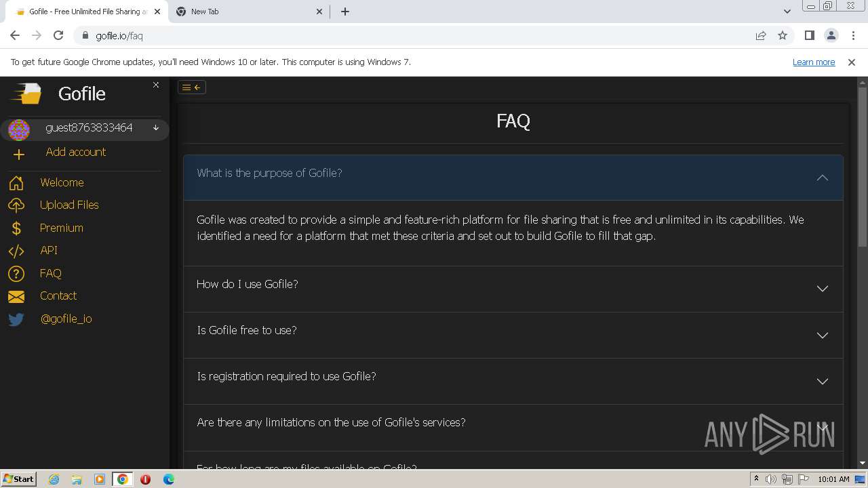Click 'Is Gofile free to use?' question
The height and width of the screenshot is (488, 868).
pyautogui.click(x=247, y=330)
